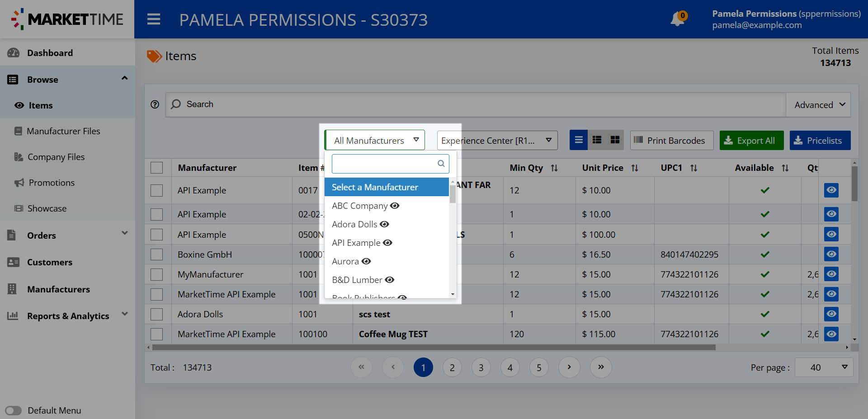Open Manufacturer Files in the sidebar
868x419 pixels.
pos(63,131)
